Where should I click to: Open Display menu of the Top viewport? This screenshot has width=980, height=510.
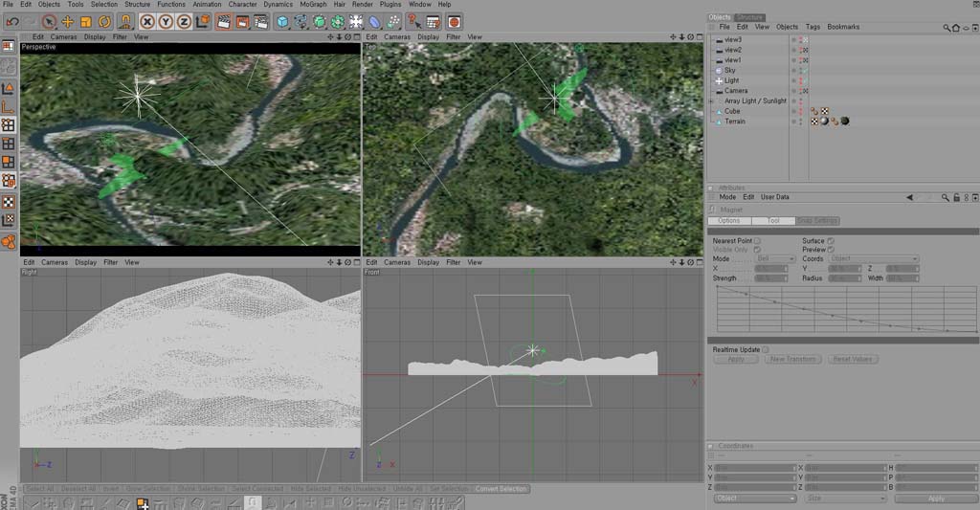point(428,37)
